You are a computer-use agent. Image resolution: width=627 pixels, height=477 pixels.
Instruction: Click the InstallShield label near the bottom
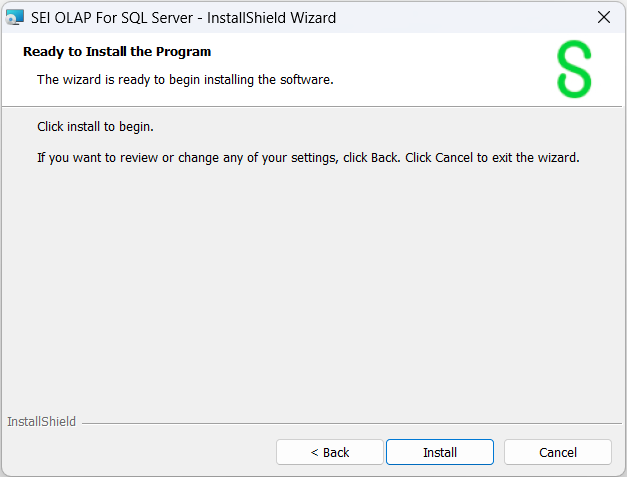pos(41,422)
